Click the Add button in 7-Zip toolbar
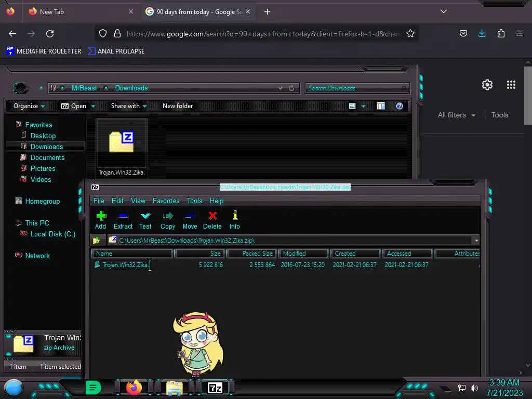532x399 pixels. coord(100,220)
